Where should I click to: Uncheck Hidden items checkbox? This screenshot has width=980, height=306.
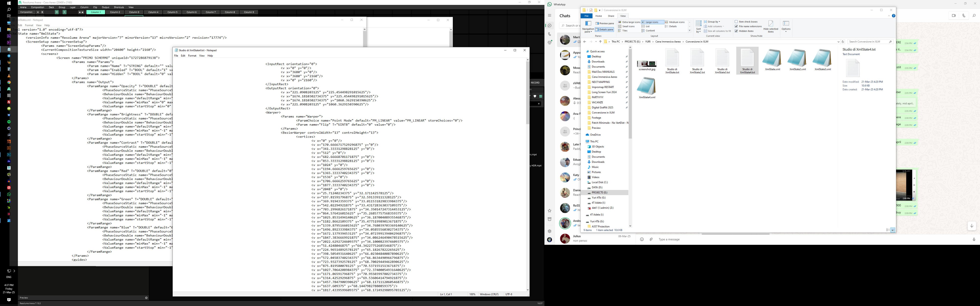click(736, 31)
